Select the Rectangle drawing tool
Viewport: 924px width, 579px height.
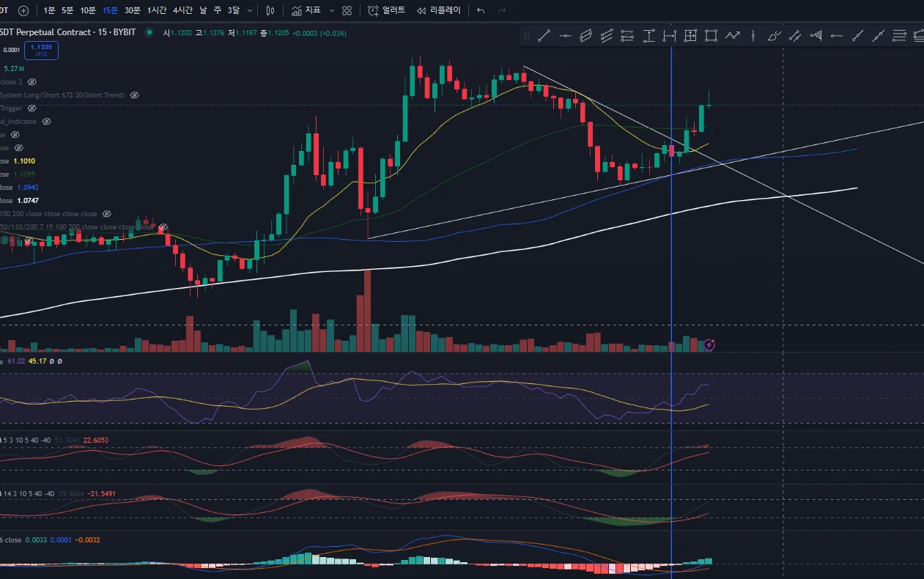(x=711, y=35)
